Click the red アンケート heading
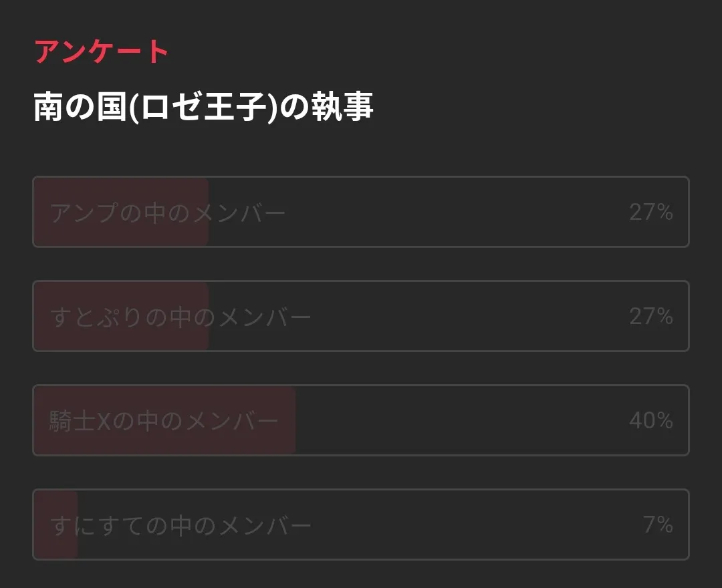Screen dimensions: 722x588 101,51
